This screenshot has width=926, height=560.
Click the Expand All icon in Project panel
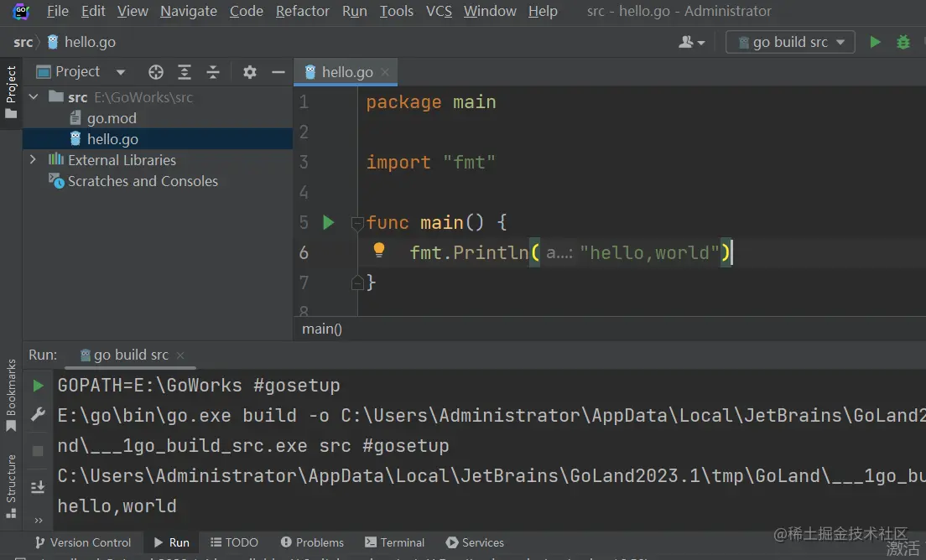(x=185, y=72)
